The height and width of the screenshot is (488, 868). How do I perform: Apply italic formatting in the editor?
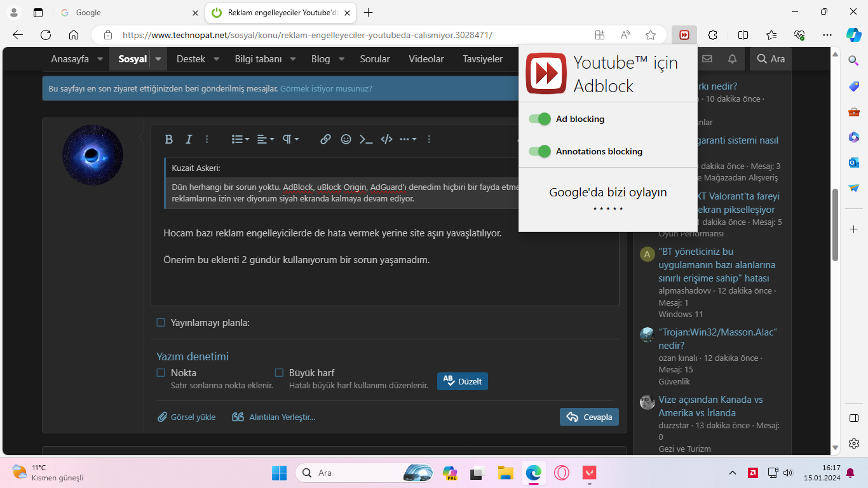(188, 139)
